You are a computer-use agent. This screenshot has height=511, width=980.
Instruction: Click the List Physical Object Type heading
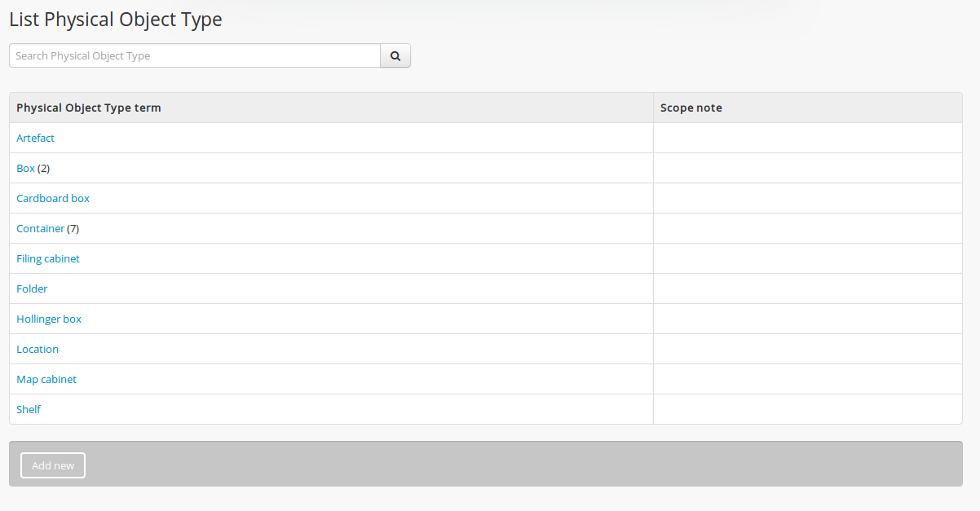pos(116,20)
